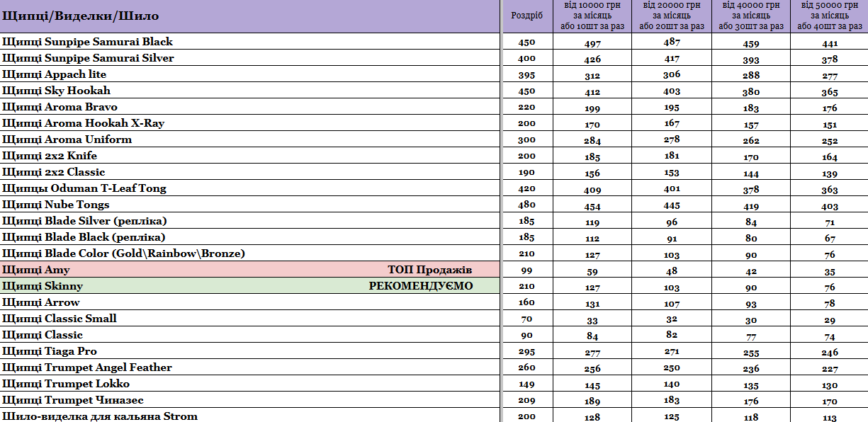The width and height of the screenshot is (868, 422).
Task: Select the Щипці Trumpet Чиназес cell
Action: point(250,400)
